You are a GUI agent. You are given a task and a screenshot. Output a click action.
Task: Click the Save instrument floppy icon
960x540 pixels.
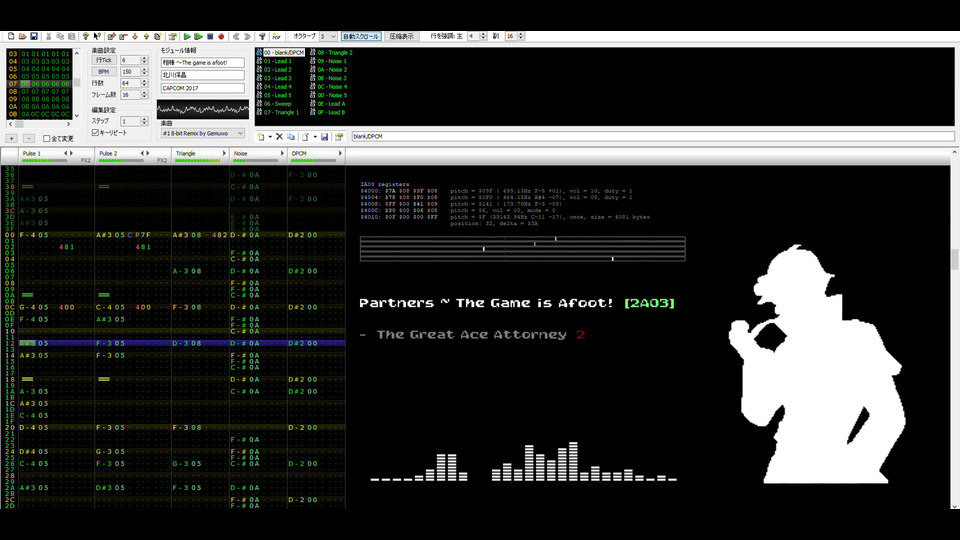point(324,137)
